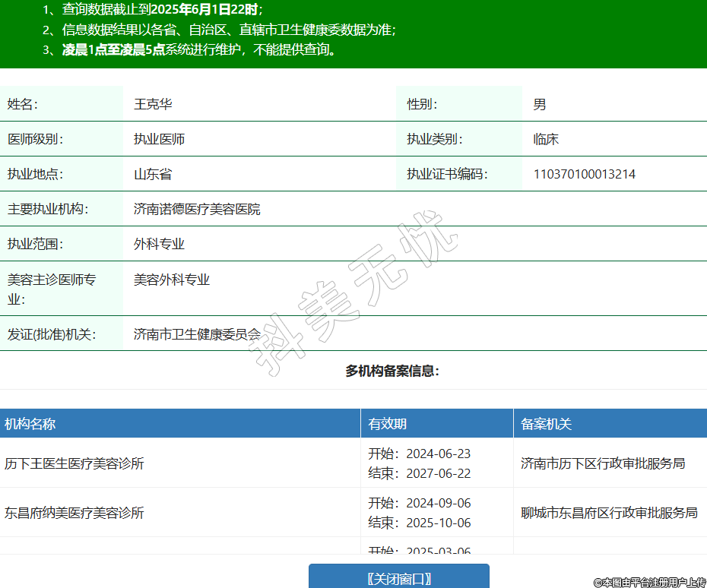Screen dimensions: 707x588
Task: Click the 机构名称 column header
Action: (30, 424)
